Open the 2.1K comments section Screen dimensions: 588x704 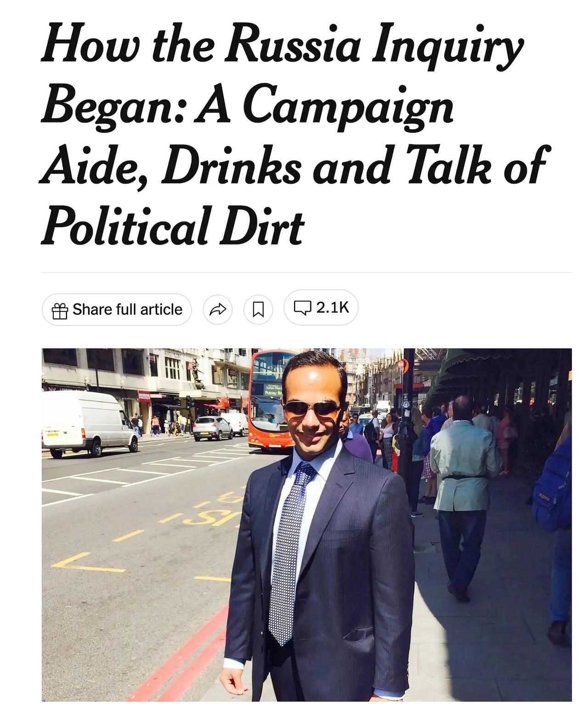(x=321, y=308)
